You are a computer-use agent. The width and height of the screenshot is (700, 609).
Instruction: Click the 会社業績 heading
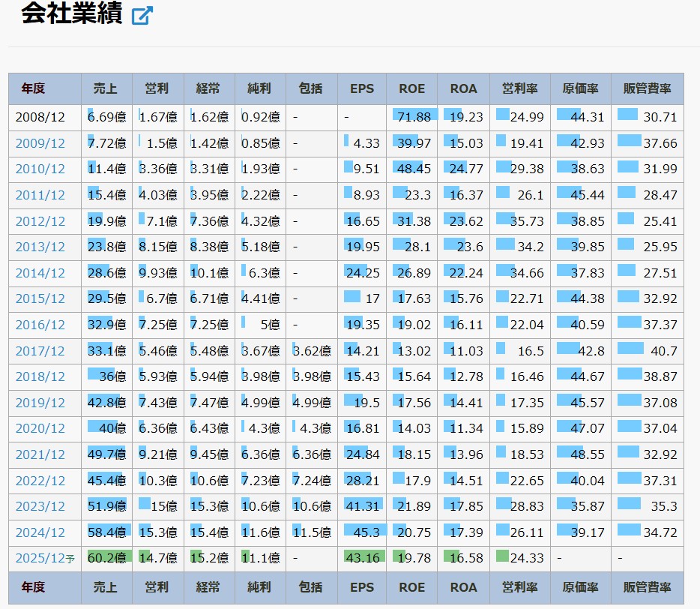(x=71, y=13)
